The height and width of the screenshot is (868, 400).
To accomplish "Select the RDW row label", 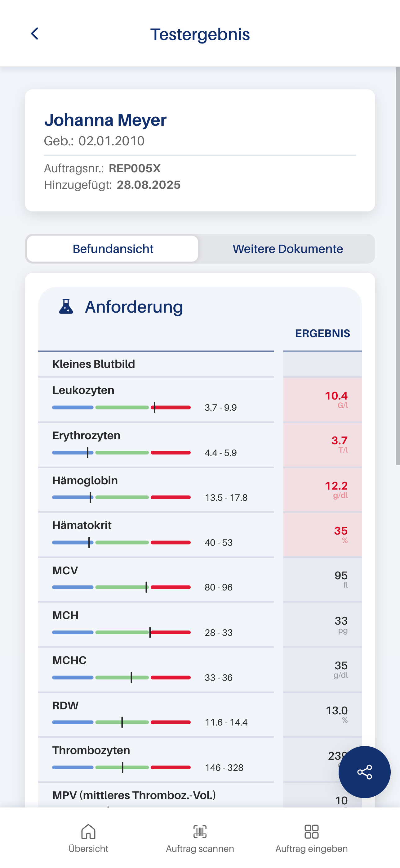I will 65,705.
